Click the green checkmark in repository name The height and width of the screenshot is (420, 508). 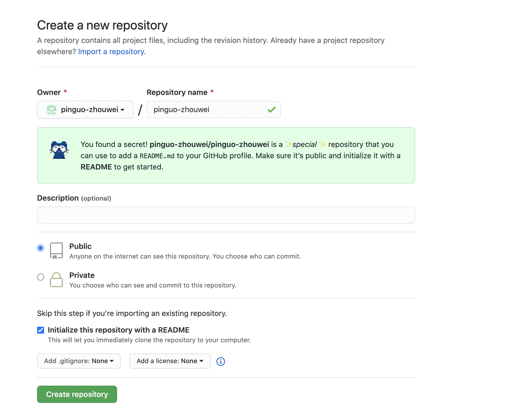pos(272,109)
